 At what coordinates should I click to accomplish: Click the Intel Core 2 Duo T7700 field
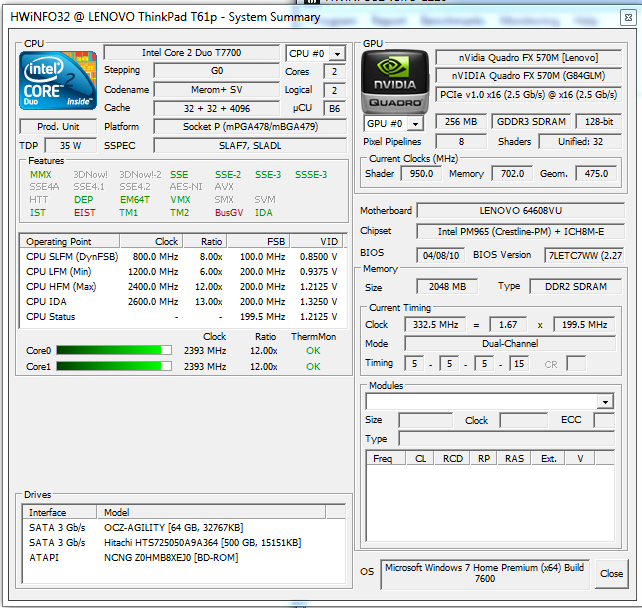(191, 53)
